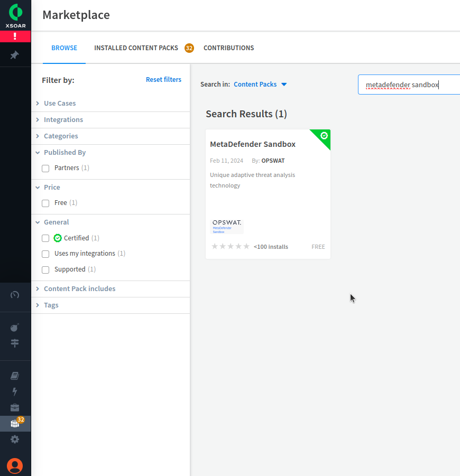Click the OPSWAT logo on the pack card
The width and height of the screenshot is (460, 476).
[x=227, y=227]
